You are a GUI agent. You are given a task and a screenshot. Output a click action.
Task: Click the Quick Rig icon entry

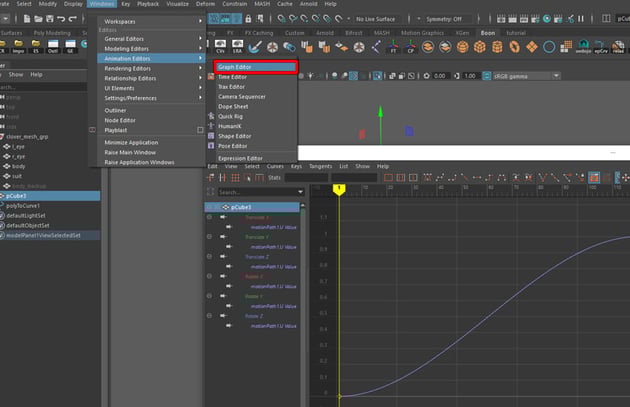click(232, 116)
